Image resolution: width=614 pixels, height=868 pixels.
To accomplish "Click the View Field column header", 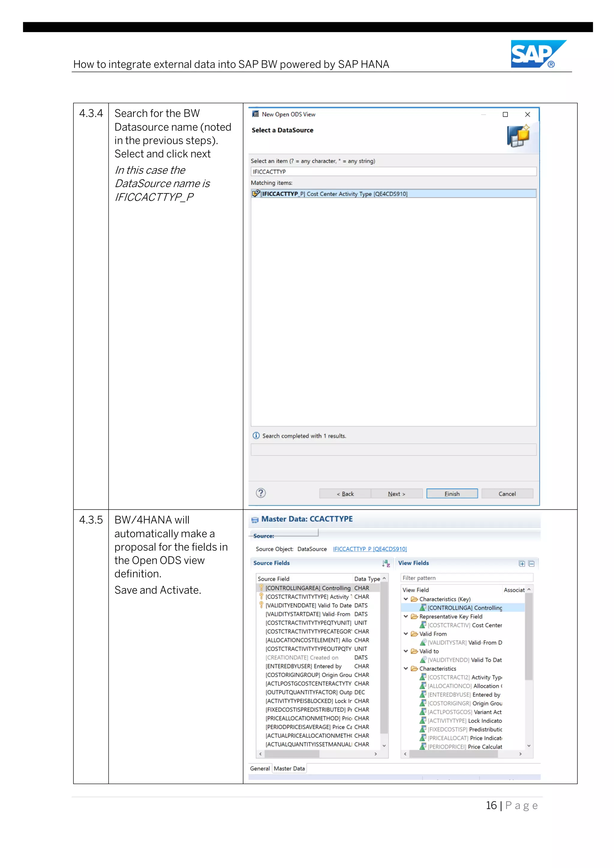I will [452, 590].
